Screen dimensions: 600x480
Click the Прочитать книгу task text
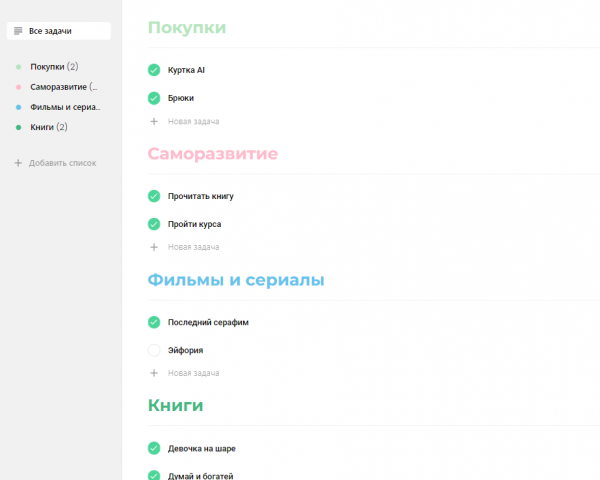201,196
